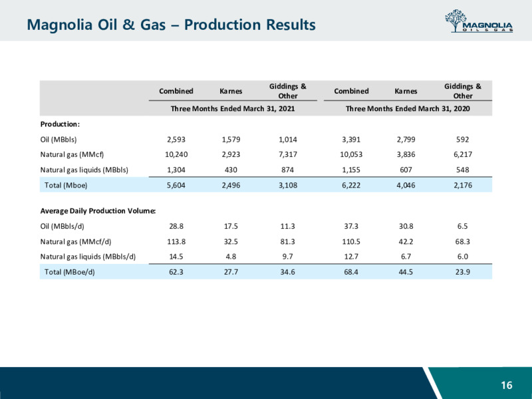Click the 'Total (MBoe/d)' row label
This screenshot has width=532, height=399.
[x=70, y=272]
